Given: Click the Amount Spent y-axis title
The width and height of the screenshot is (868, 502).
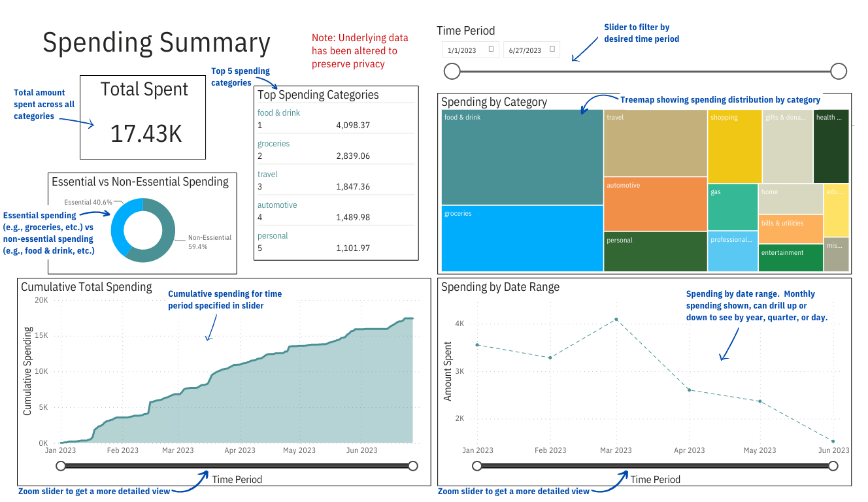Looking at the screenshot, I should (x=448, y=371).
